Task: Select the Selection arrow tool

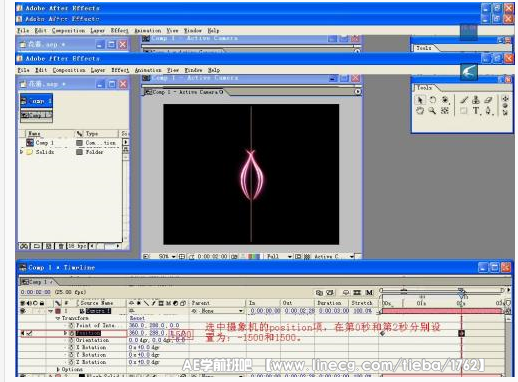Action: click(420, 99)
